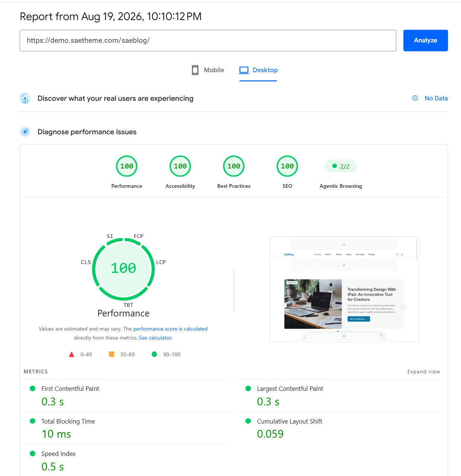Viewport: 461px width, 476px height.
Task: Click the Total Blocking Time metric label
Action: point(68,421)
